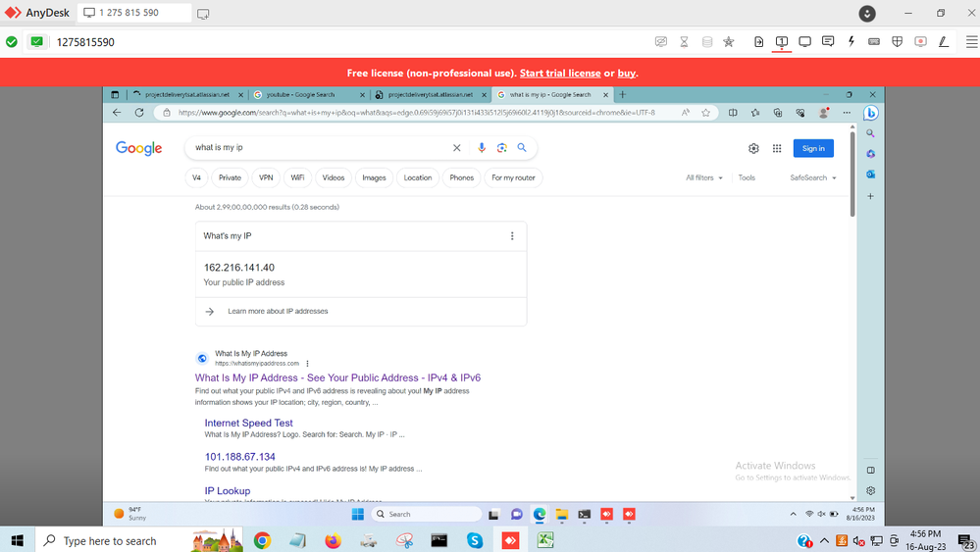Click back arrow in remote Edge
Viewport: 980px width, 552px height.
[x=117, y=113]
